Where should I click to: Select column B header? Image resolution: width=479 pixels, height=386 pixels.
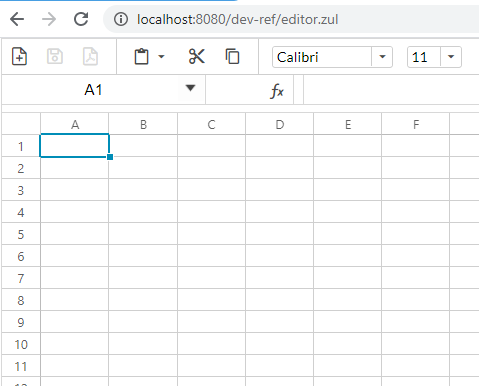[143, 124]
